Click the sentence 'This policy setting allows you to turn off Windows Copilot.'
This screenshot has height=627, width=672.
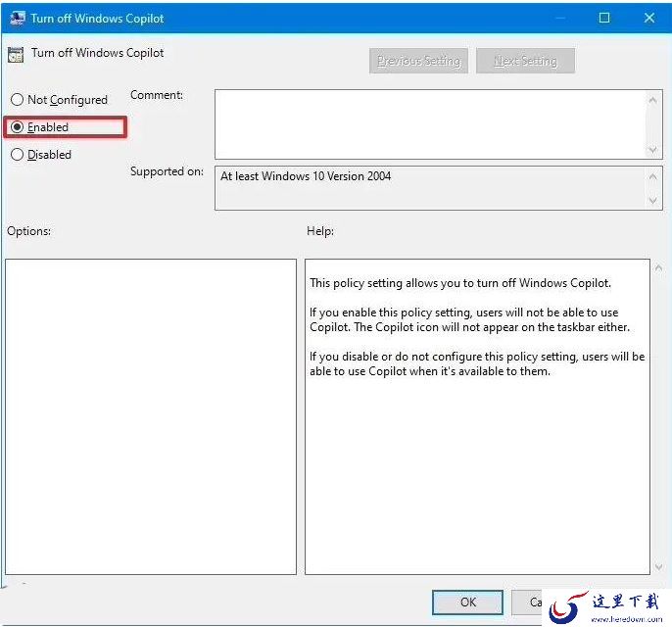460,283
